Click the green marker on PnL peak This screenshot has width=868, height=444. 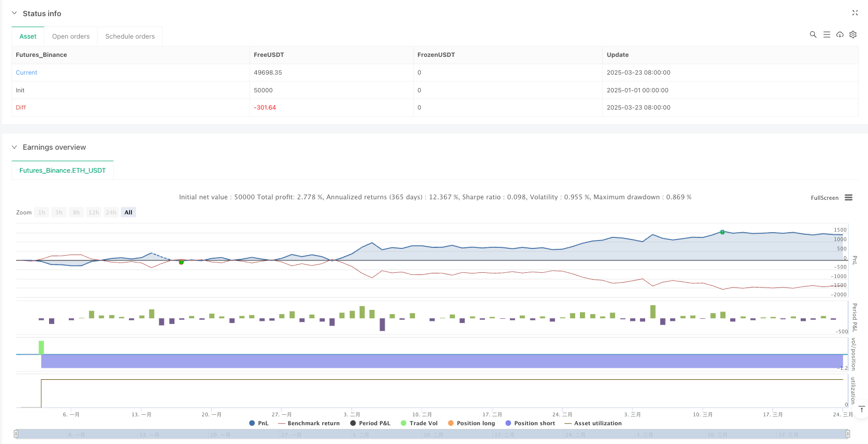(722, 232)
